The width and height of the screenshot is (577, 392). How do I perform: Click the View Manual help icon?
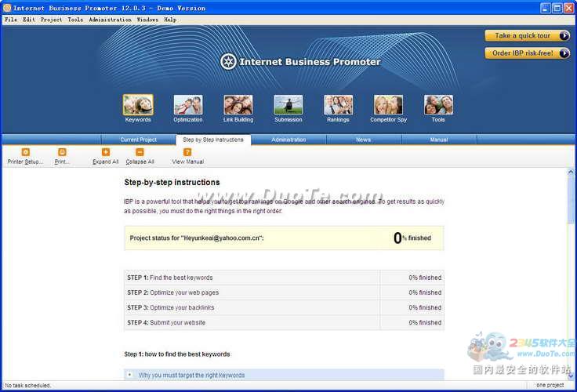[x=187, y=152]
